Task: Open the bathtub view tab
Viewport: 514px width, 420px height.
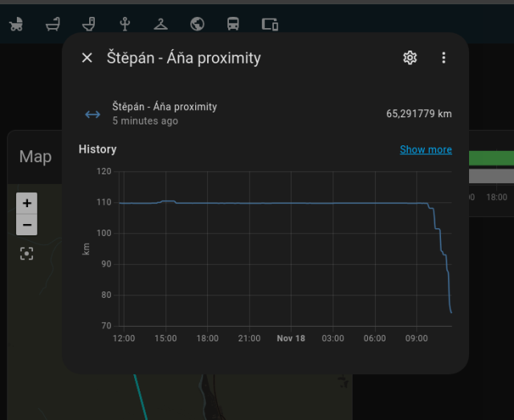Action: click(53, 24)
